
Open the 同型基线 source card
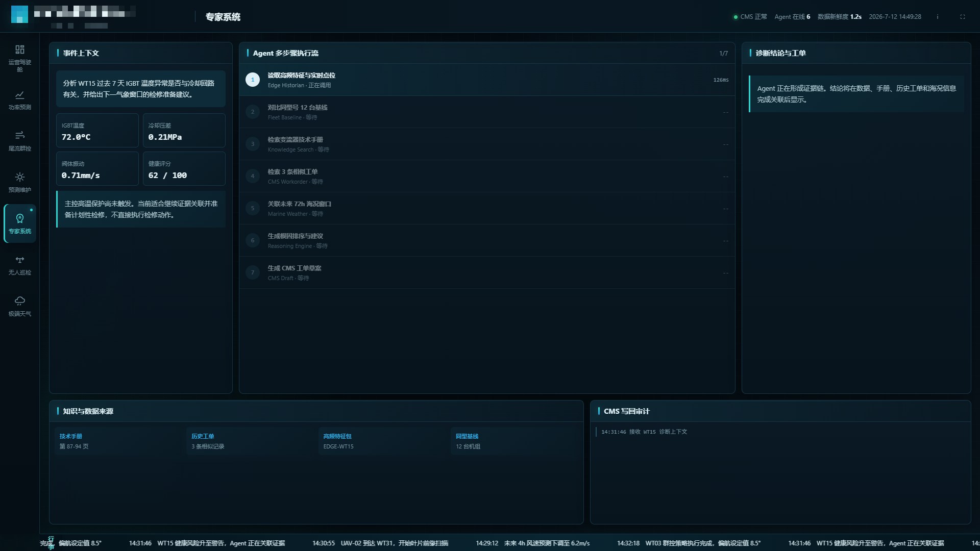point(514,441)
